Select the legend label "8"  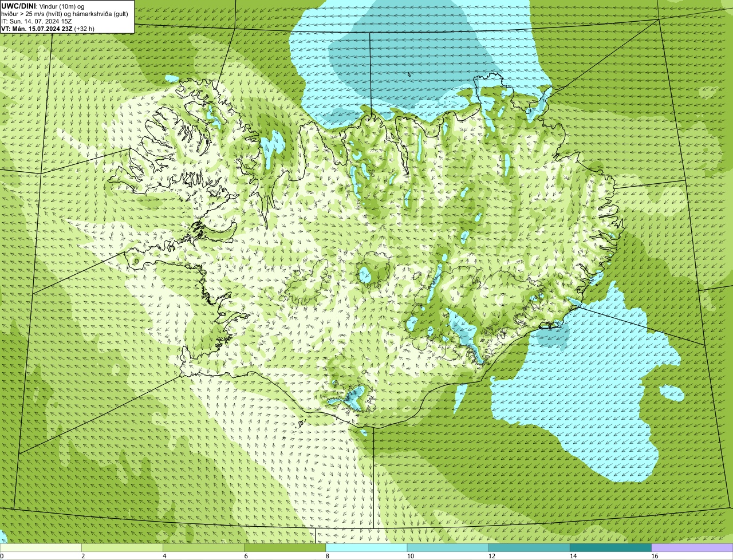328,556
